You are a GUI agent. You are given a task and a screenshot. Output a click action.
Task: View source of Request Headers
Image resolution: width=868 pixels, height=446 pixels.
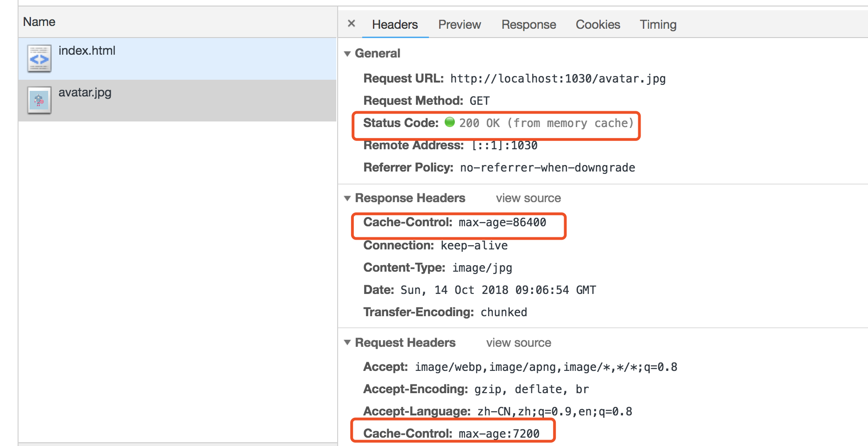click(518, 343)
